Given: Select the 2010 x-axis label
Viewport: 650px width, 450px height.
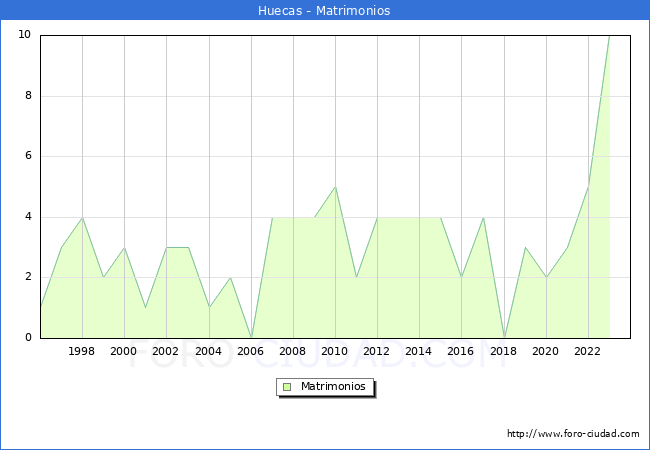Looking at the screenshot, I should tap(335, 352).
